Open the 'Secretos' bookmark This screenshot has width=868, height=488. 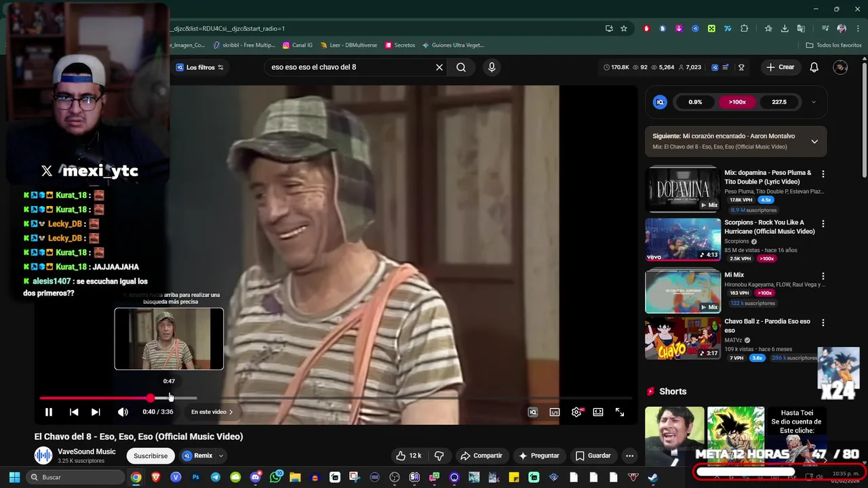pos(400,45)
